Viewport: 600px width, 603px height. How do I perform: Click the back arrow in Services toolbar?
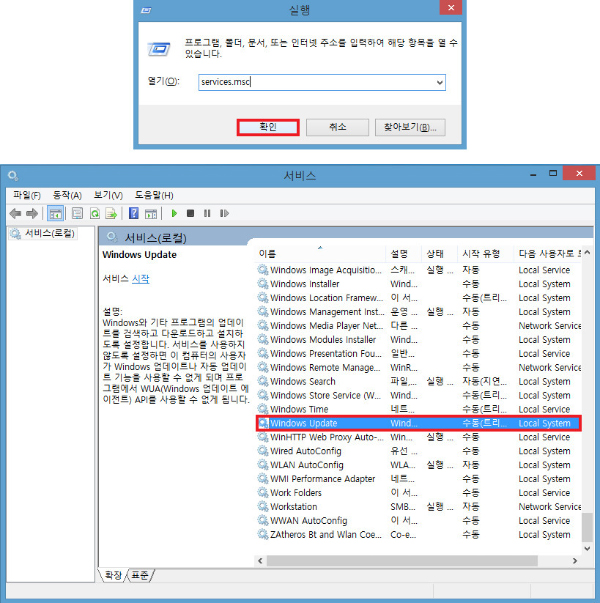[x=15, y=213]
